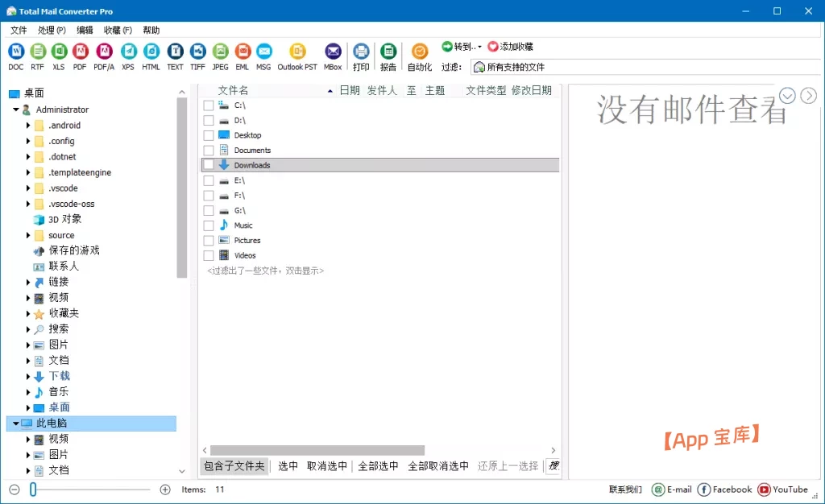Click preview pane right-arrow circle icon
Screen dimensions: 825x504
click(809, 96)
